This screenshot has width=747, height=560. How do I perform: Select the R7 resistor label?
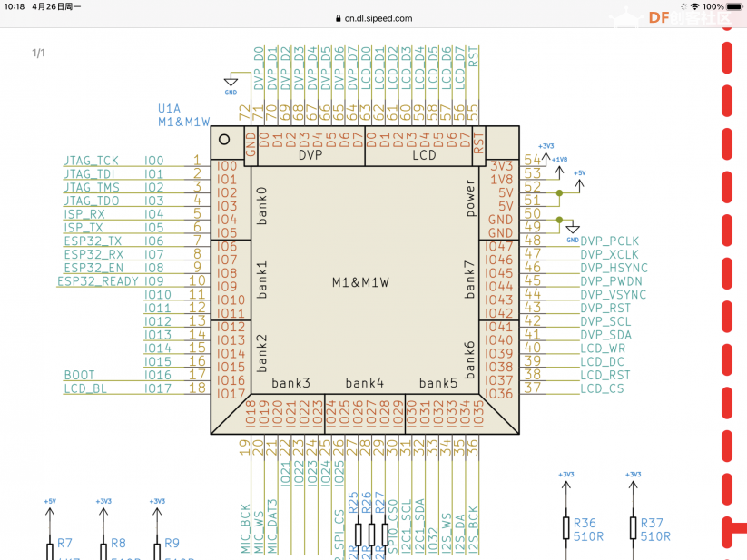[x=64, y=543]
